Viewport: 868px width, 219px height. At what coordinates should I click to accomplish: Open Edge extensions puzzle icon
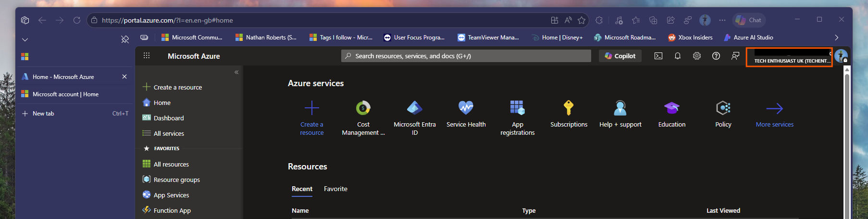pyautogui.click(x=599, y=20)
